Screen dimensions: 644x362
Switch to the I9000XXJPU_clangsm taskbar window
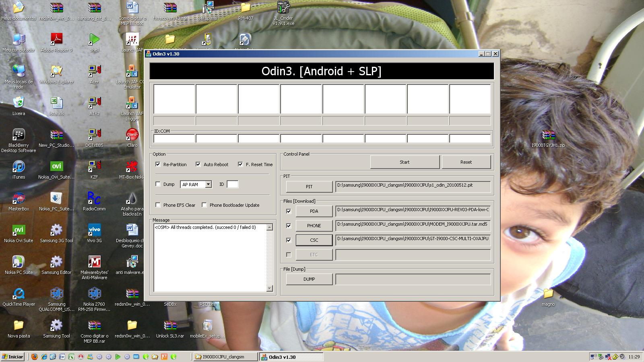coord(225,357)
